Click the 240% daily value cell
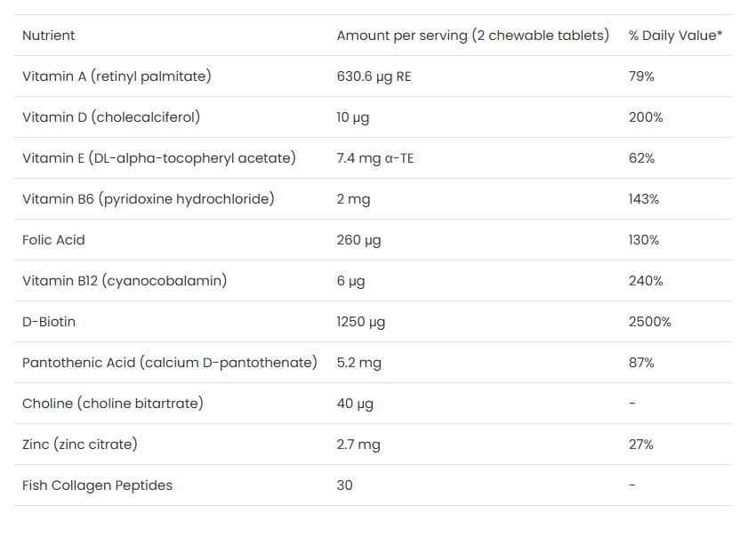The image size is (756, 537). point(646,281)
